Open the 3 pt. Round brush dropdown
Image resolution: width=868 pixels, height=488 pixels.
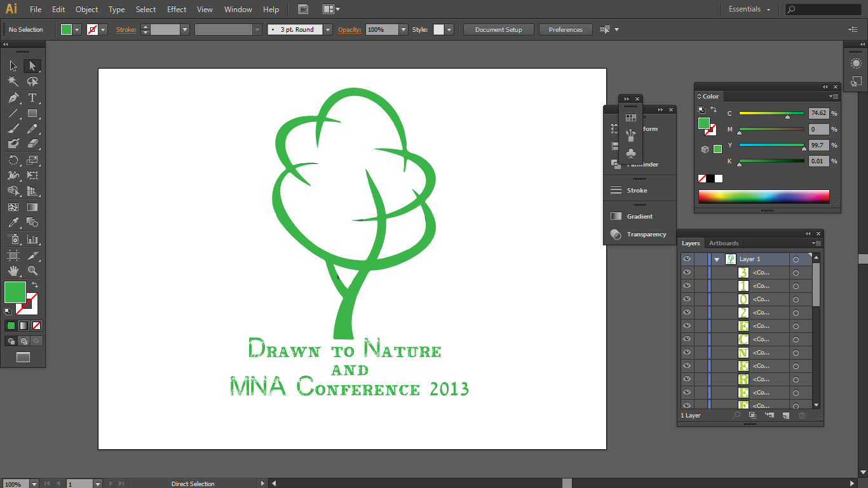pos(328,30)
